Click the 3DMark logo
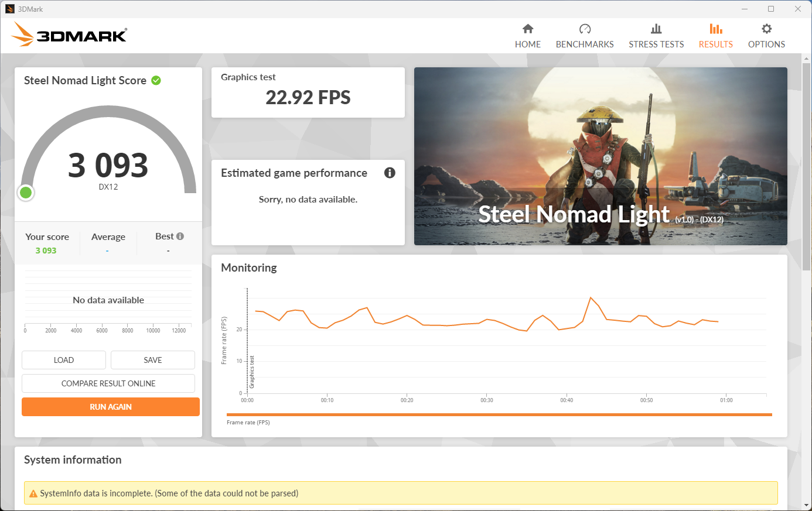The height and width of the screenshot is (511, 812). [70, 35]
